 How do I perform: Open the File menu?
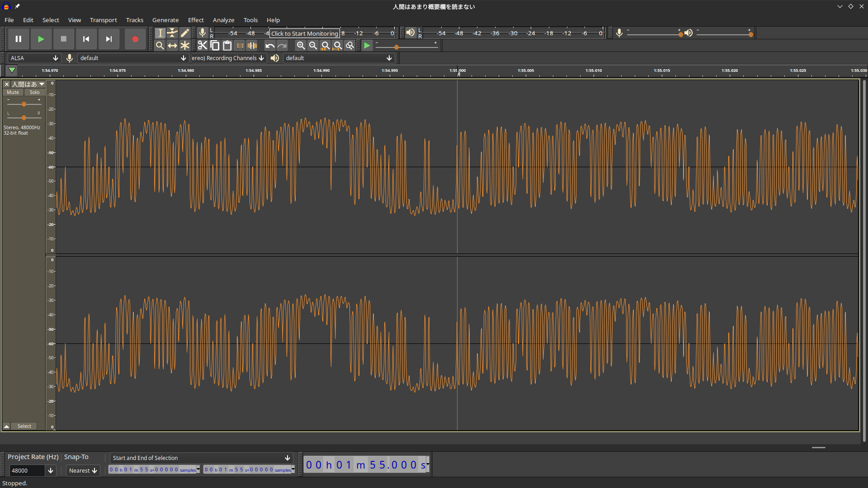tap(9, 20)
